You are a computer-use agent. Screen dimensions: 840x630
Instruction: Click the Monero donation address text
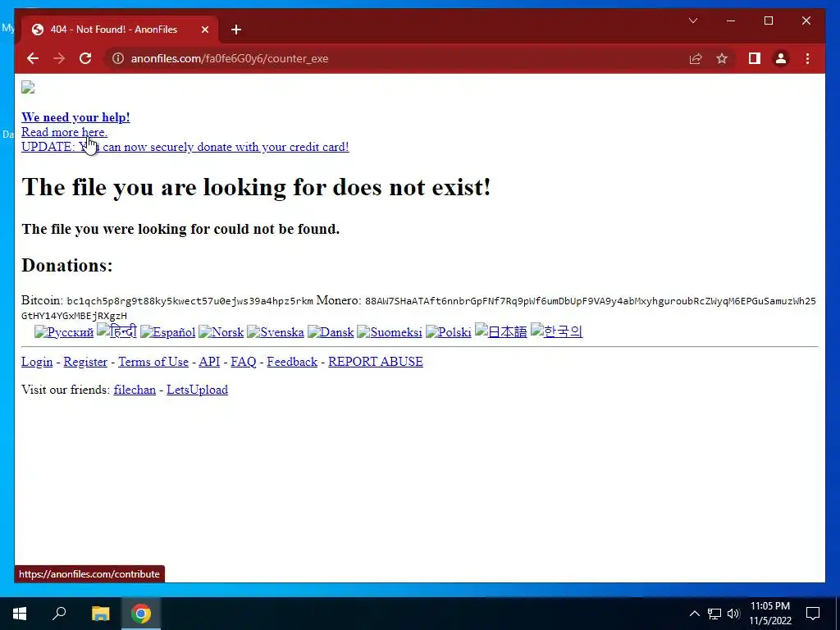pyautogui.click(x=418, y=308)
